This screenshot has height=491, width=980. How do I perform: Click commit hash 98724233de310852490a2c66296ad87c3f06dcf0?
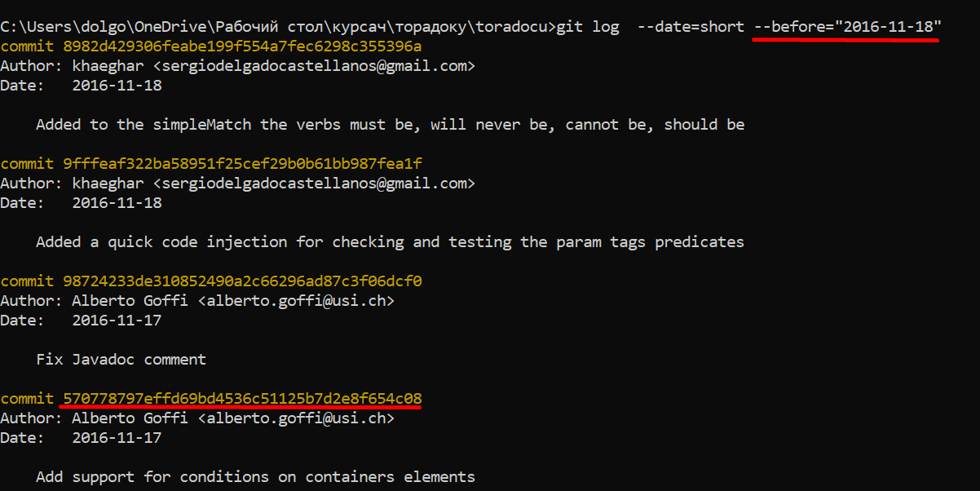242,281
